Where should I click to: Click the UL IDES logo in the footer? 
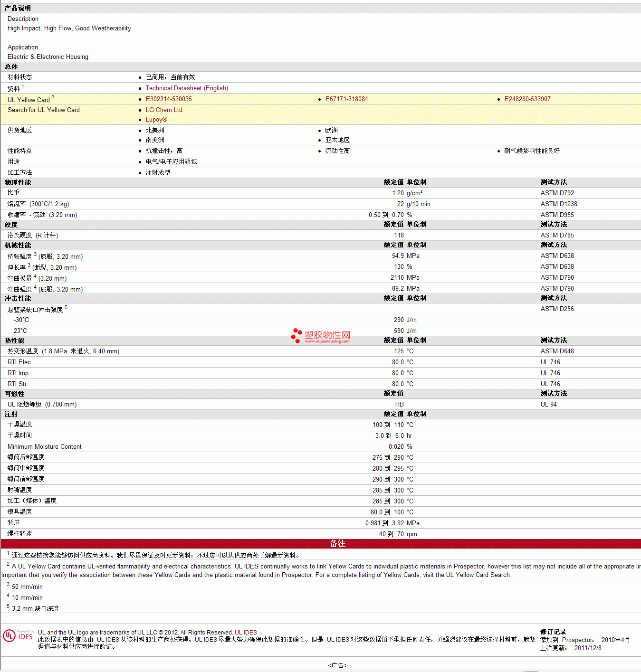point(18,635)
